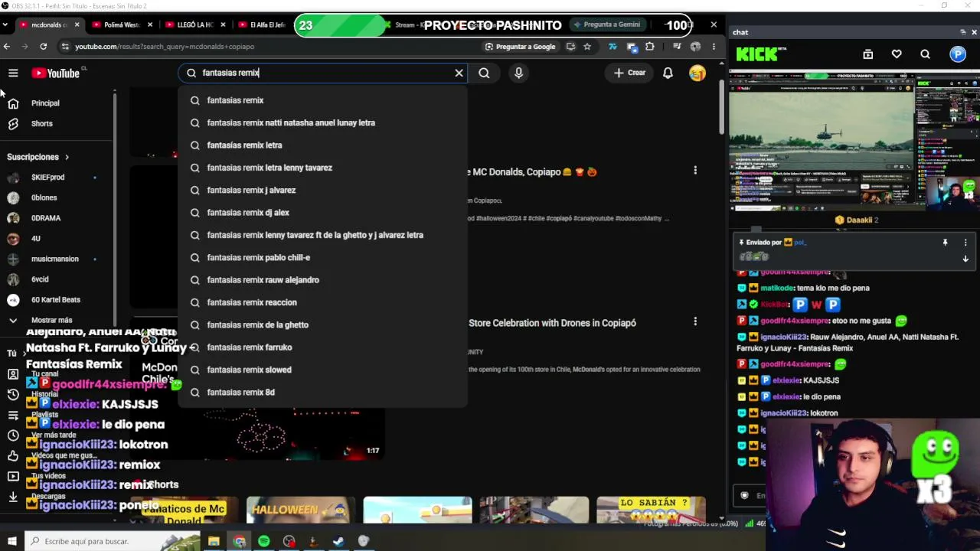Switch to the LLEGÓ LA HORA browser tab
The height and width of the screenshot is (551, 980).
[194, 24]
